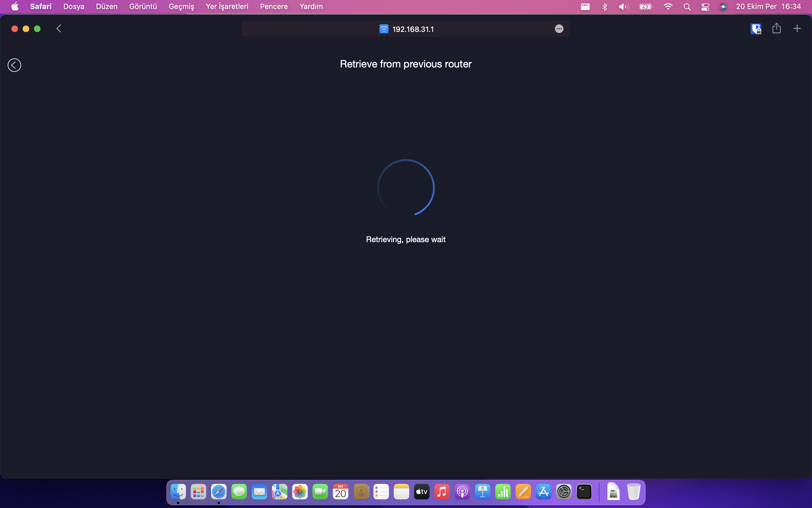The image size is (812, 508).
Task: Click the battery charging status icon
Action: point(646,7)
